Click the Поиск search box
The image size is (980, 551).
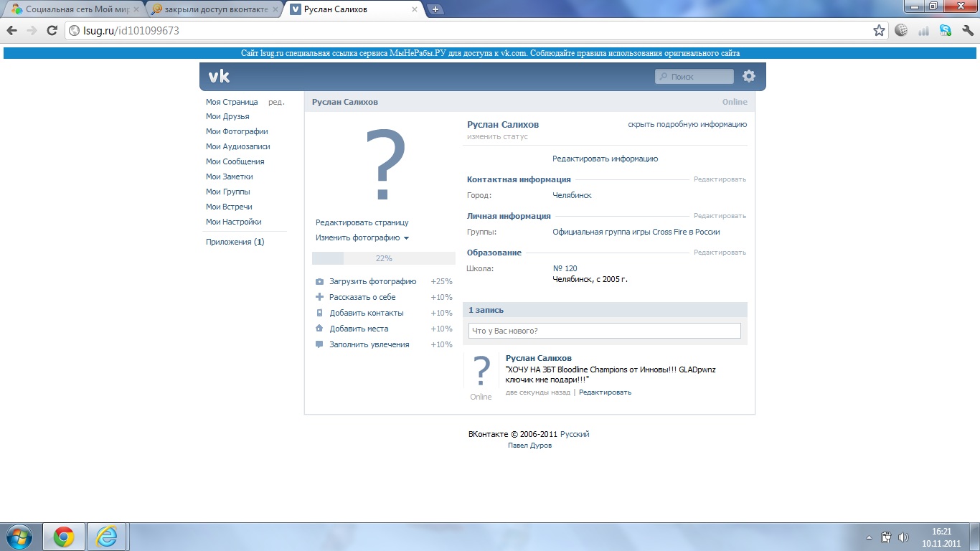[x=694, y=77]
